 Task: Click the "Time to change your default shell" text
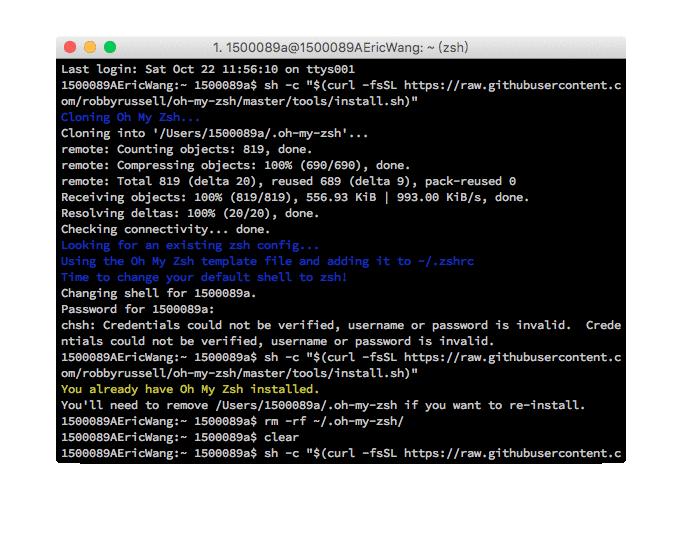point(204,277)
